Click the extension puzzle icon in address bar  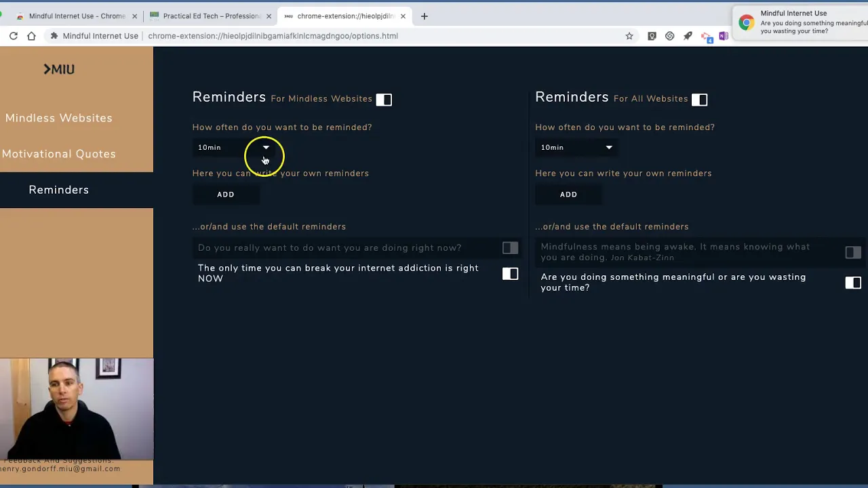(54, 36)
